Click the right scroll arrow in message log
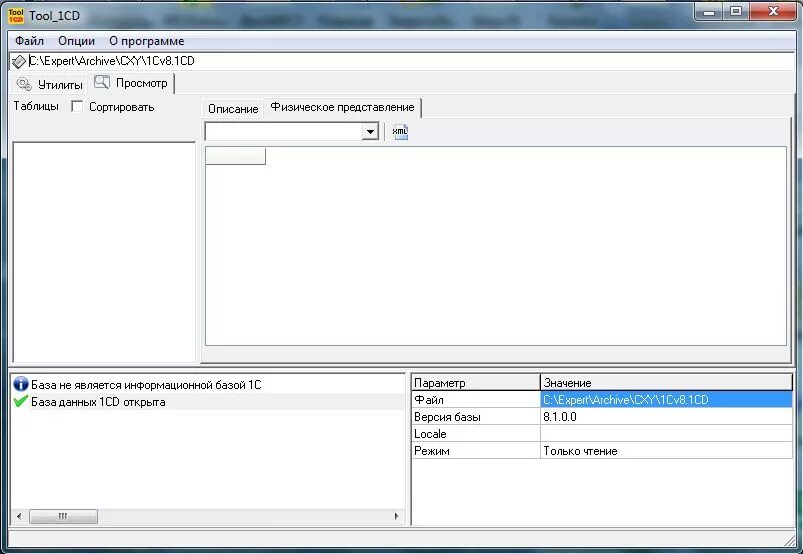Viewport: 803px width, 554px height. coord(396,516)
